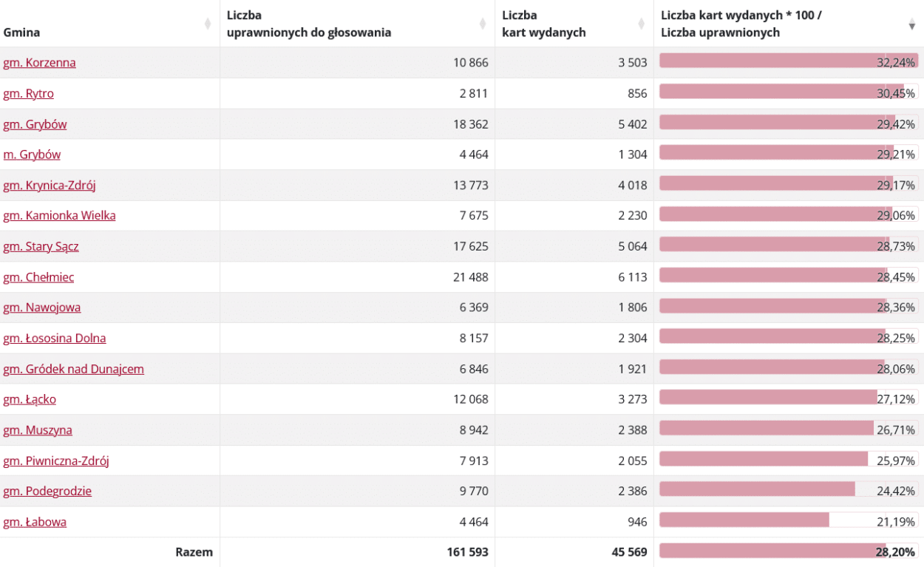Open the gm. Łabowa link
Image resolution: width=924 pixels, height=567 pixels.
pyautogui.click(x=35, y=522)
